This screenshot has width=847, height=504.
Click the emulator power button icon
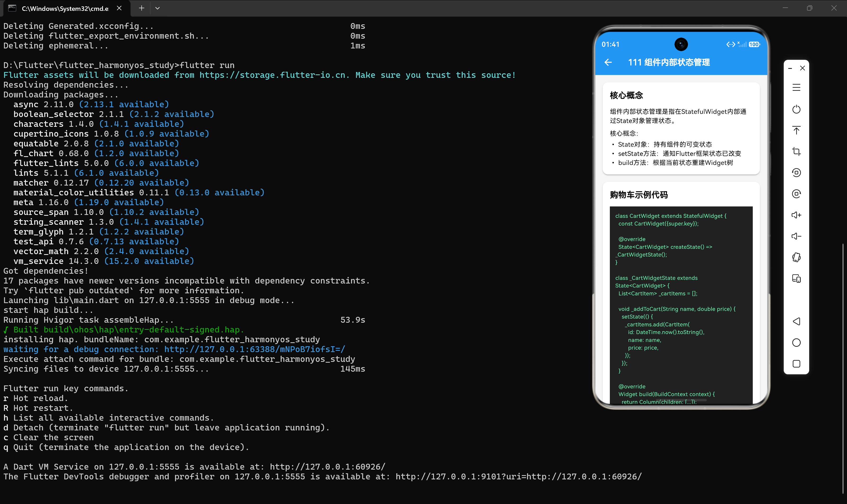tap(796, 109)
